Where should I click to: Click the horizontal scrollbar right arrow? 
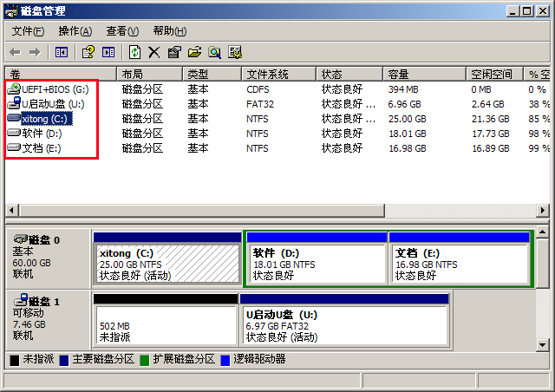tap(543, 211)
